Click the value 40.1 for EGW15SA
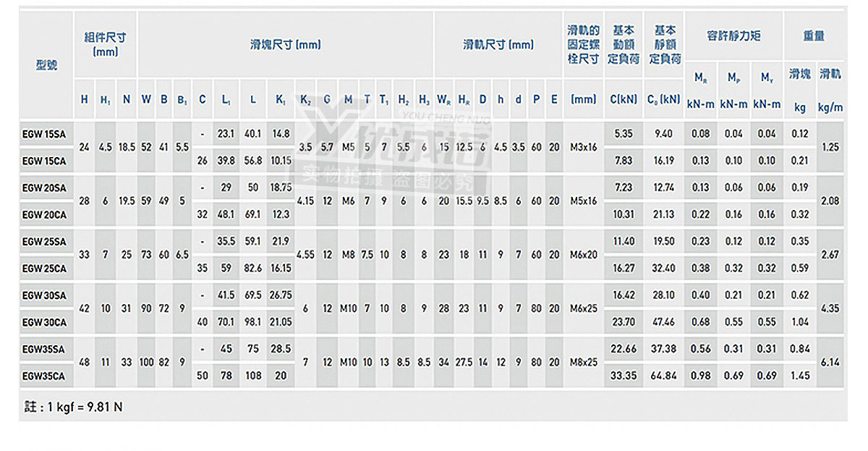The image size is (868, 451). 252,134
